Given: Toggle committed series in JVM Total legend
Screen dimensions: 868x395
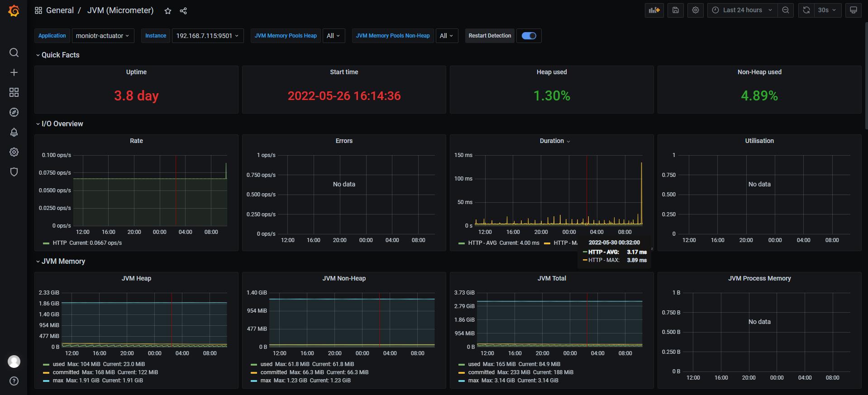Looking at the screenshot, I should tap(481, 372).
